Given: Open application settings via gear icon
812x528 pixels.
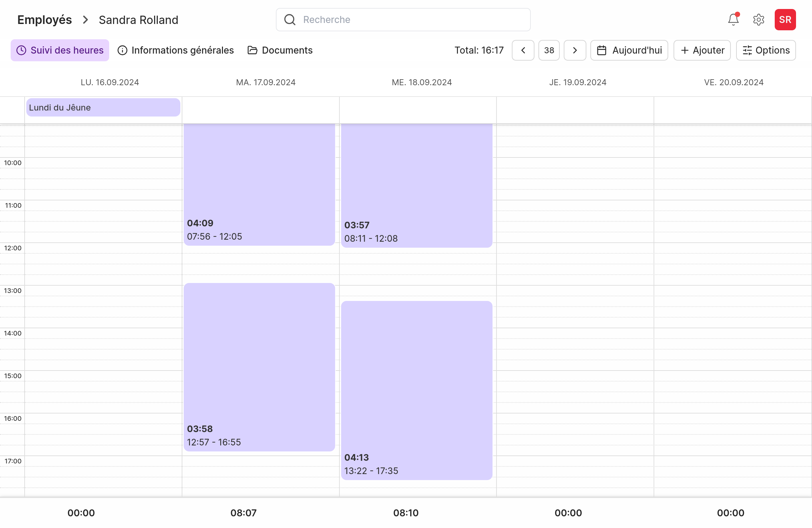Looking at the screenshot, I should (758, 19).
